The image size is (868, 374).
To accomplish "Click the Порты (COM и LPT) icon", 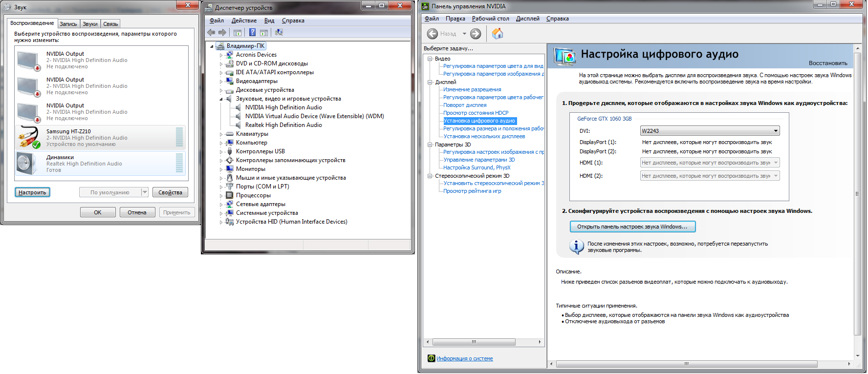I will [x=229, y=187].
